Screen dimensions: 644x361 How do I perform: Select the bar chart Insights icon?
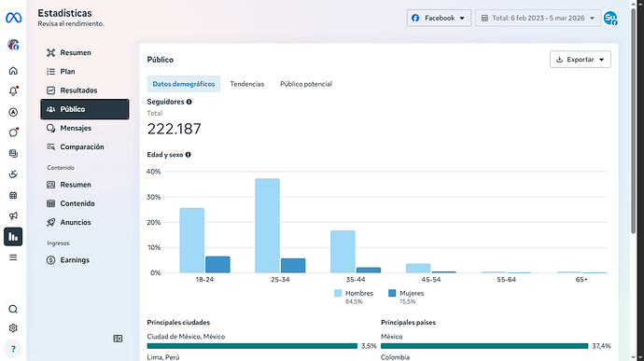[13, 237]
